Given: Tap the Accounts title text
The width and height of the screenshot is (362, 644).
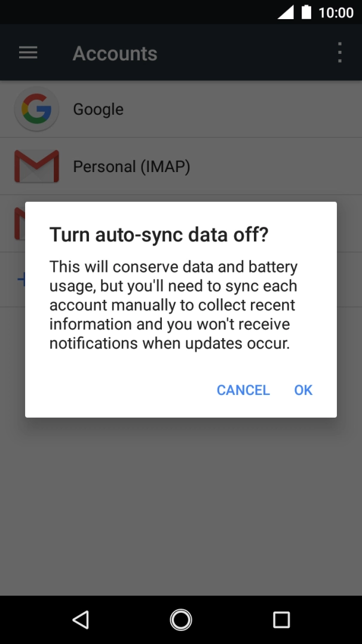Looking at the screenshot, I should (x=115, y=54).
